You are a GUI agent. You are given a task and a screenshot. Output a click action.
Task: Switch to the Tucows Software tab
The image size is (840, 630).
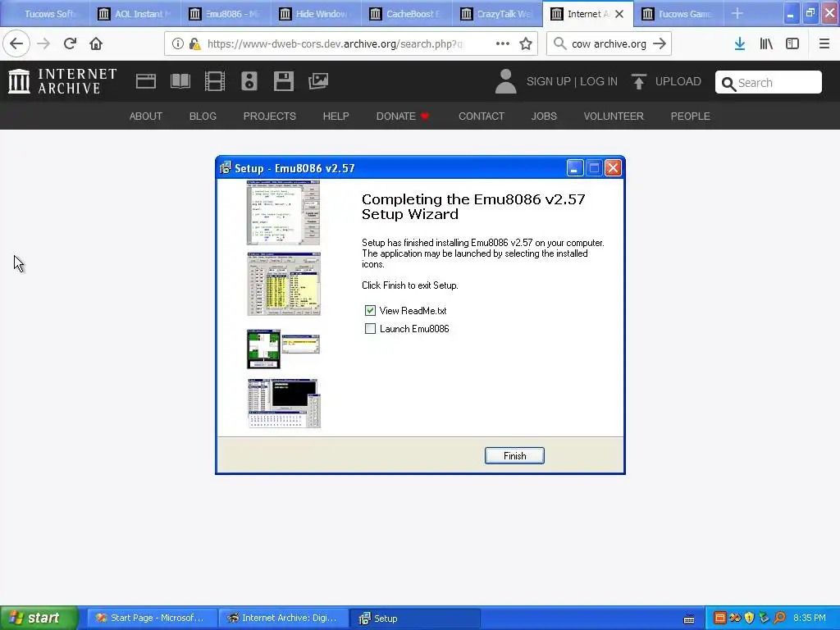click(x=46, y=14)
